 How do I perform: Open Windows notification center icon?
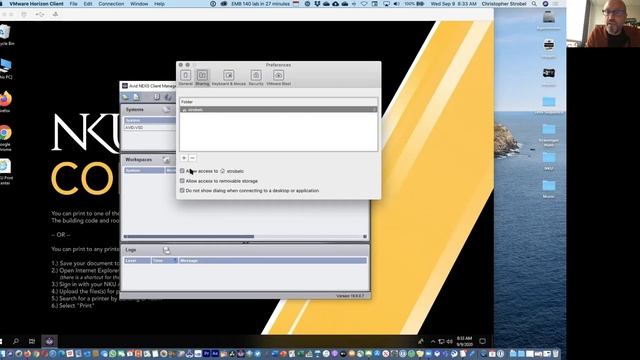pos(482,341)
